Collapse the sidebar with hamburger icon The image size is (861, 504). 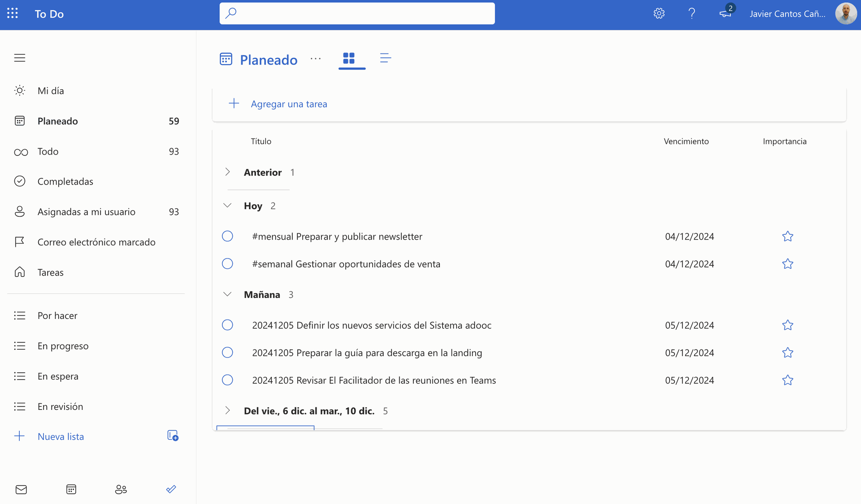[x=20, y=58]
